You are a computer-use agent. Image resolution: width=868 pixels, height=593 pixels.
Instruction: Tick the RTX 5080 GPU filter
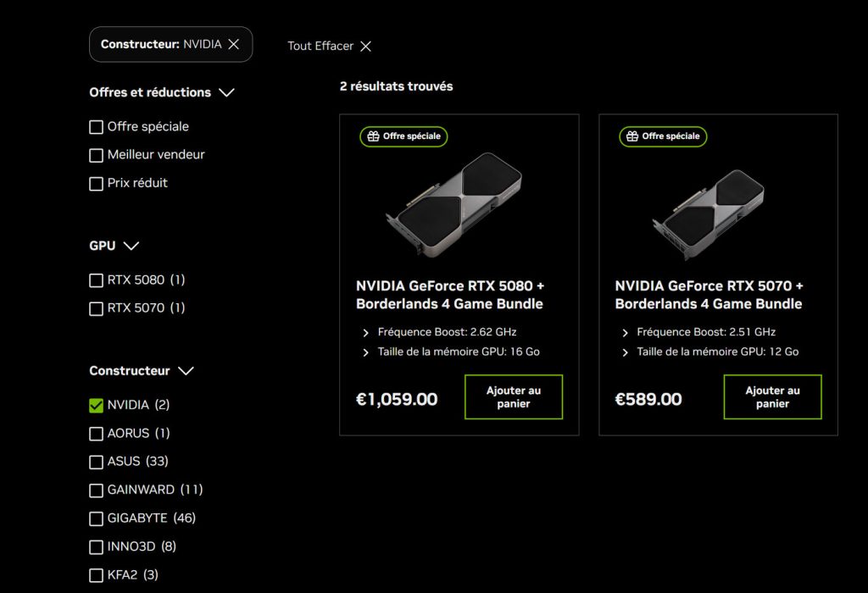point(96,280)
